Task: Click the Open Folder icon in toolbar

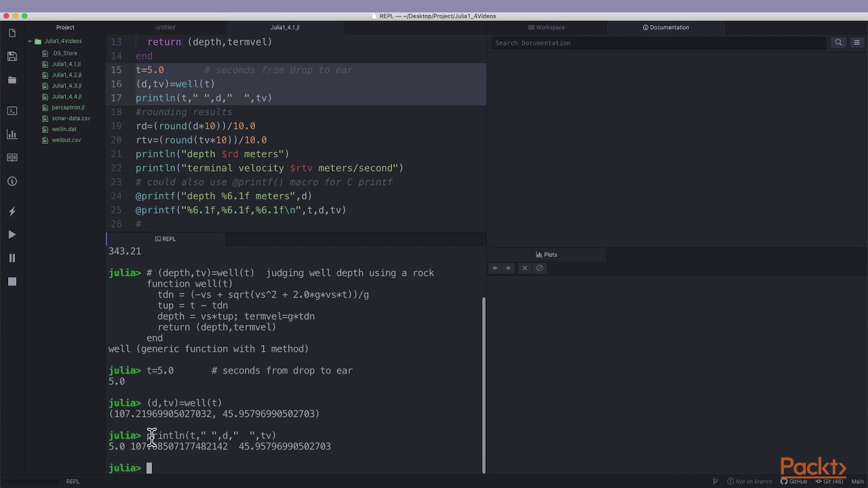Action: [x=12, y=80]
